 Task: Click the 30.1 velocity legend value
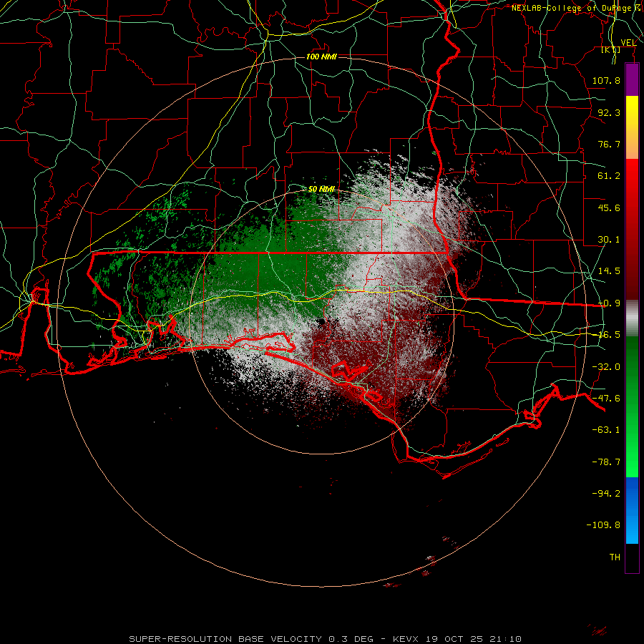[609, 240]
